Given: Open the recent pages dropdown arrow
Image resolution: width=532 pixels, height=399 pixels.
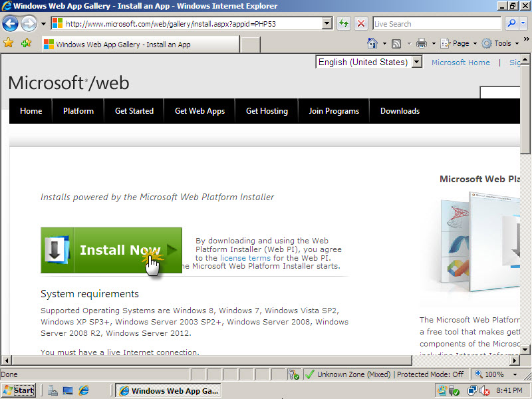Looking at the screenshot, I should point(43,24).
